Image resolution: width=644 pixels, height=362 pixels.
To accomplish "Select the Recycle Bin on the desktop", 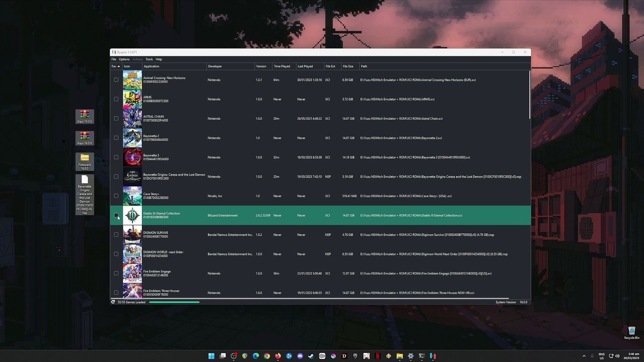I will 631,333.
